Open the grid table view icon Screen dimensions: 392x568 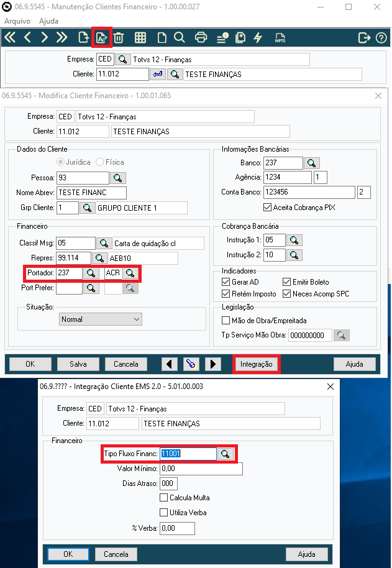pos(140,37)
